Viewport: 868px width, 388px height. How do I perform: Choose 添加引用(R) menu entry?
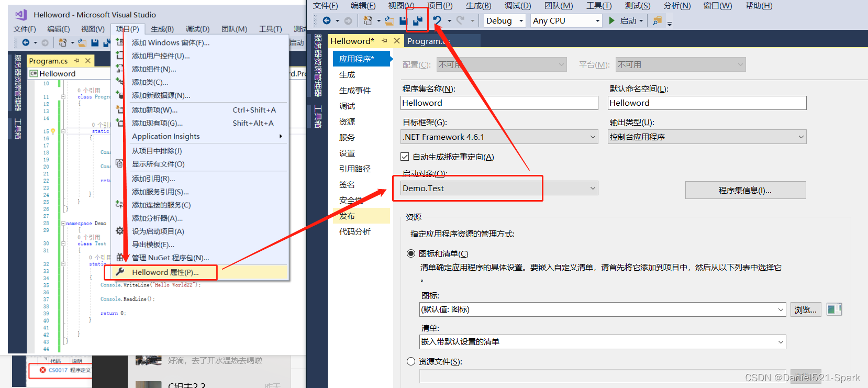pos(200,179)
